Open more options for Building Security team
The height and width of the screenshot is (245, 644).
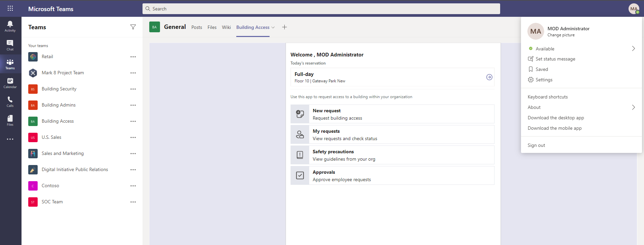click(x=133, y=89)
